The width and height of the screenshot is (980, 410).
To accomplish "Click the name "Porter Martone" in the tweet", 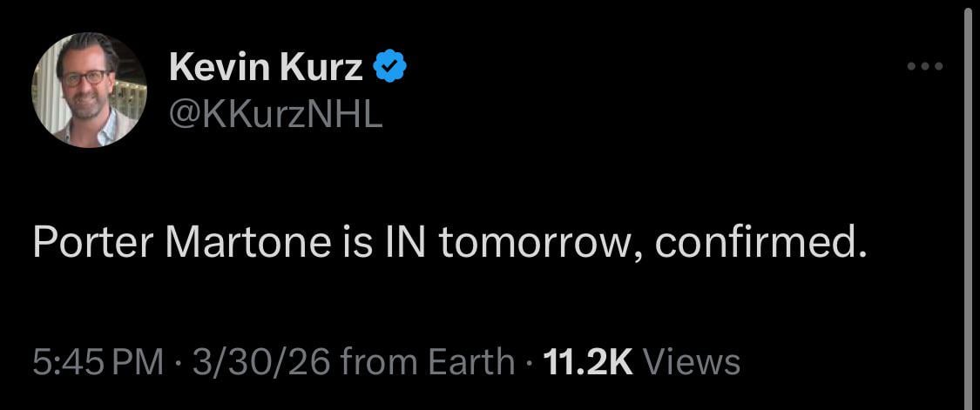I will [x=178, y=245].
